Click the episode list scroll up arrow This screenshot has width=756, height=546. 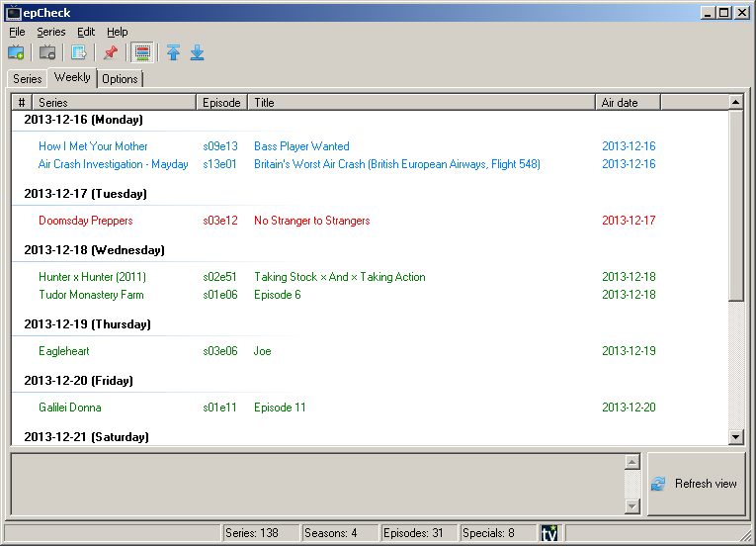[735, 102]
